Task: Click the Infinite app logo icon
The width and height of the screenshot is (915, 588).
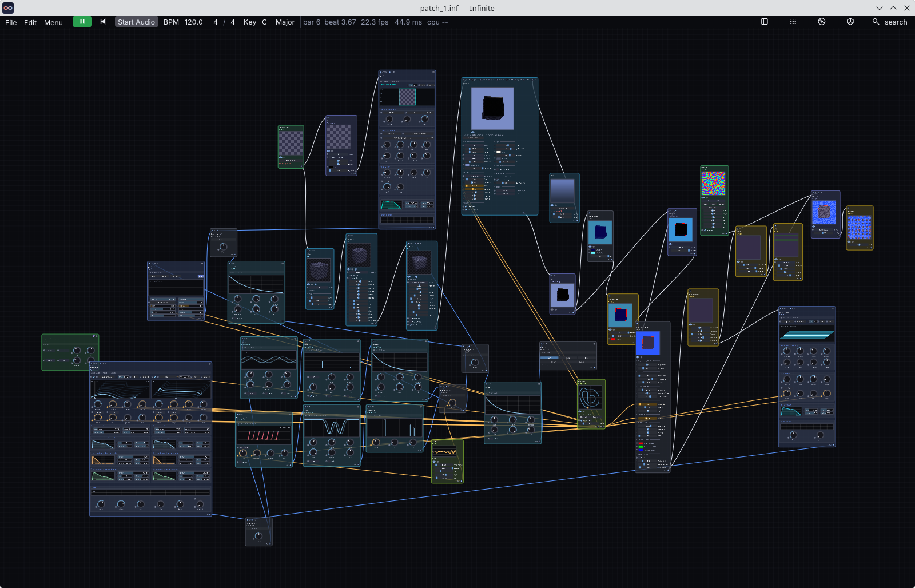Action: 8,8
